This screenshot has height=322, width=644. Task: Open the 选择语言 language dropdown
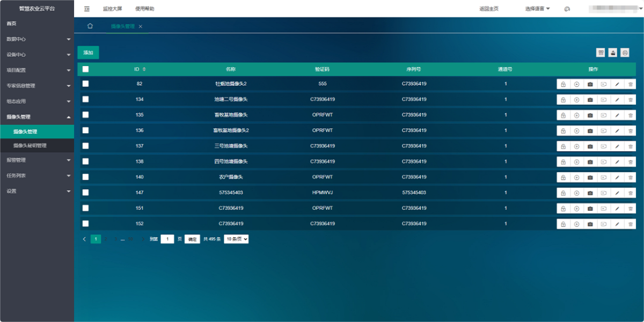coord(537,9)
